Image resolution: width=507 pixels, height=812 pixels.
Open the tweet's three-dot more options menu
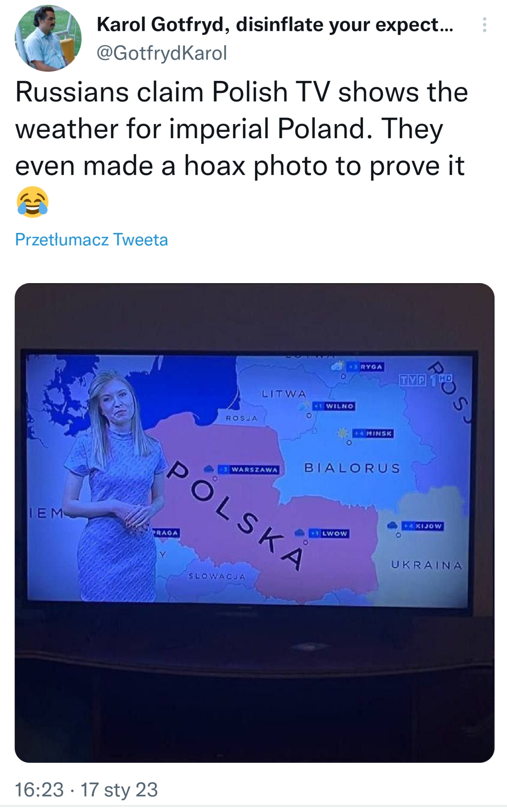(484, 25)
